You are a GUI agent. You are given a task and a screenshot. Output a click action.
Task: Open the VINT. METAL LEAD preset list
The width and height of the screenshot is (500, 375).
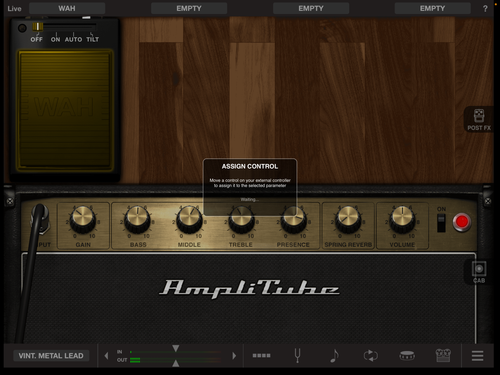pyautogui.click(x=51, y=356)
